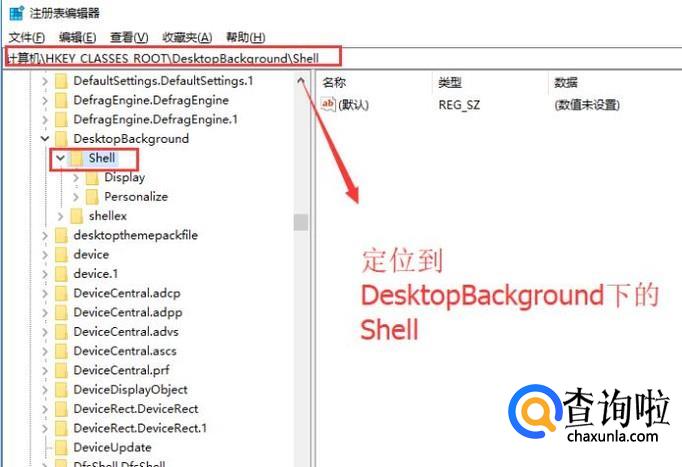The width and height of the screenshot is (682, 467).
Task: Expand the shellex key
Action: pos(60,216)
